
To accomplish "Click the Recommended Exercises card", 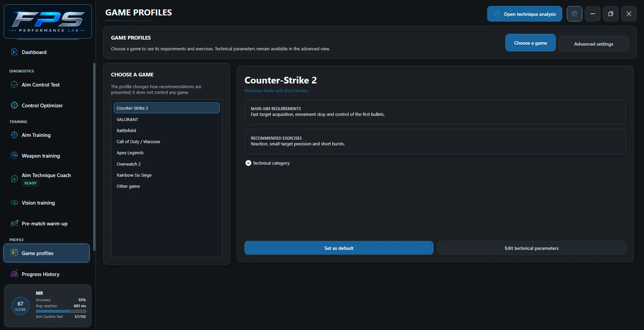I will [435, 142].
